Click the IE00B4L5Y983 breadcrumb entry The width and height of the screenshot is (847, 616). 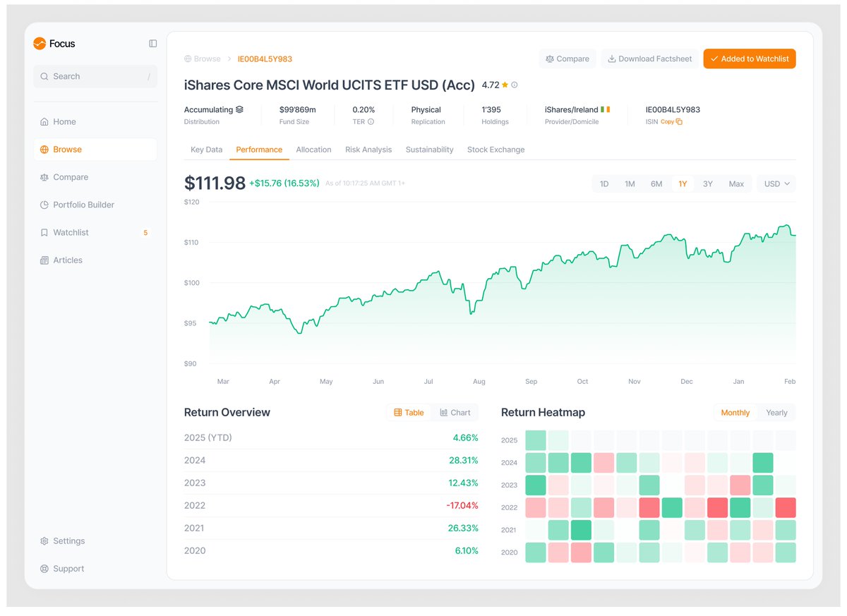click(265, 59)
